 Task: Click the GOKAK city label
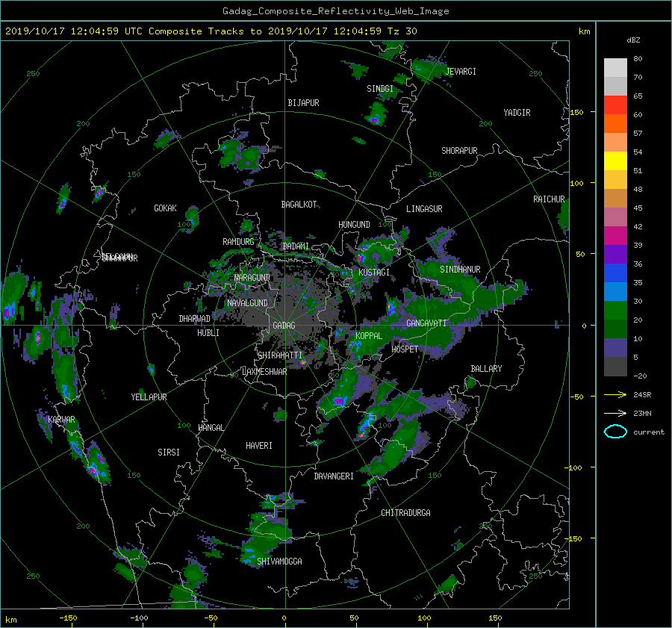click(166, 208)
